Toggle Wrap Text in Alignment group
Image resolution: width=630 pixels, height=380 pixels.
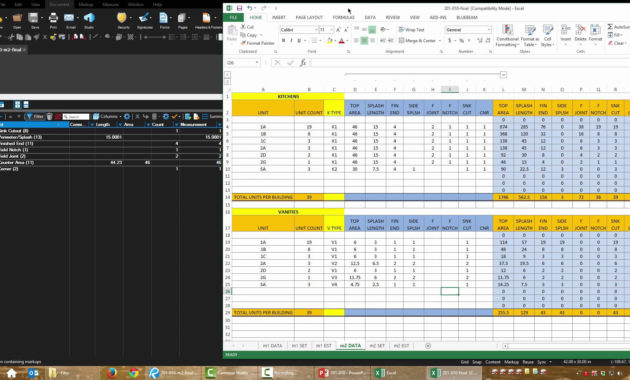pos(411,30)
